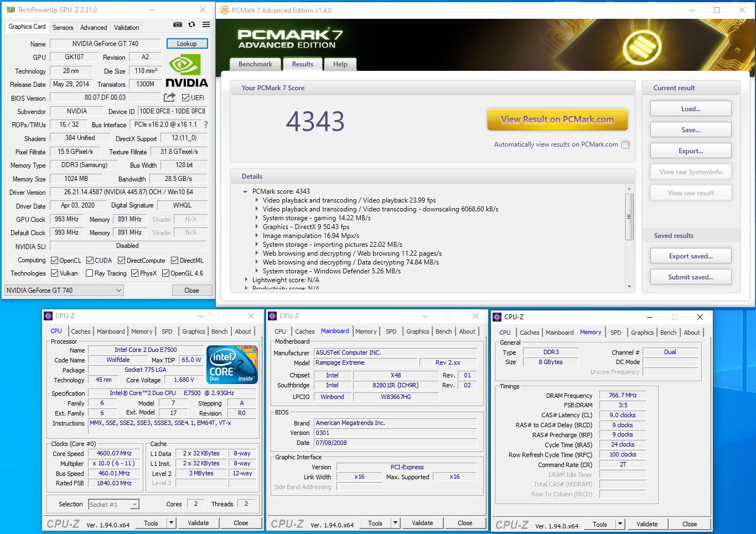
Task: Expand the Lightweight score N/A node
Action: coord(246,280)
